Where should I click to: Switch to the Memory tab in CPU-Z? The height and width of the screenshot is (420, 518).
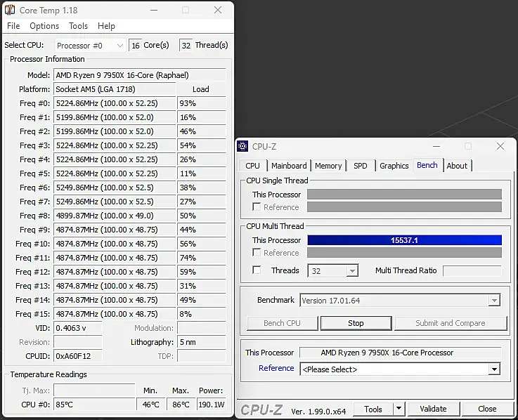(328, 166)
